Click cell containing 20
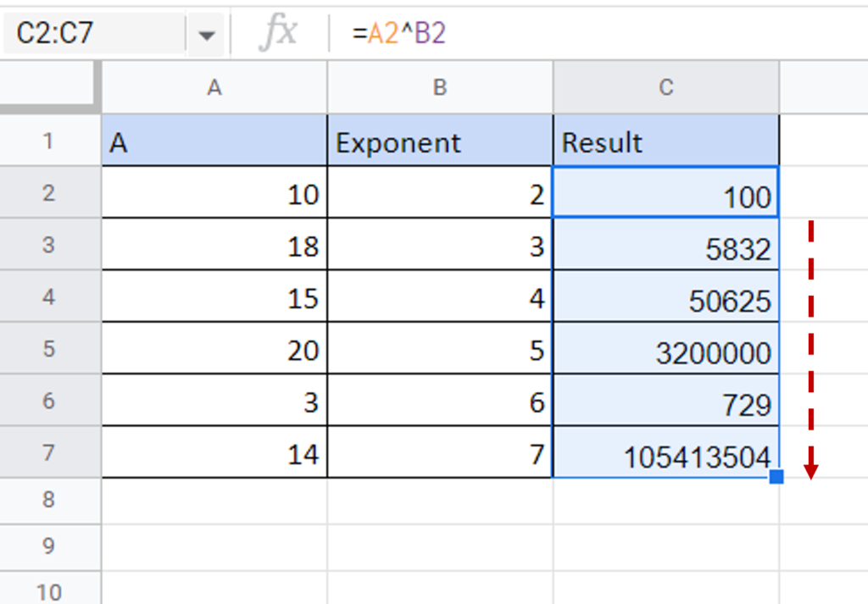The width and height of the screenshot is (868, 604). [214, 348]
